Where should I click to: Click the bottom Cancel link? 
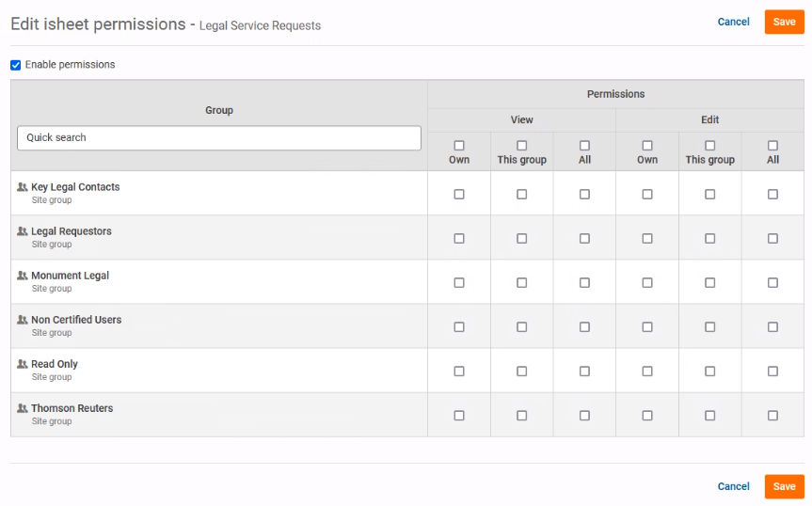(x=733, y=486)
